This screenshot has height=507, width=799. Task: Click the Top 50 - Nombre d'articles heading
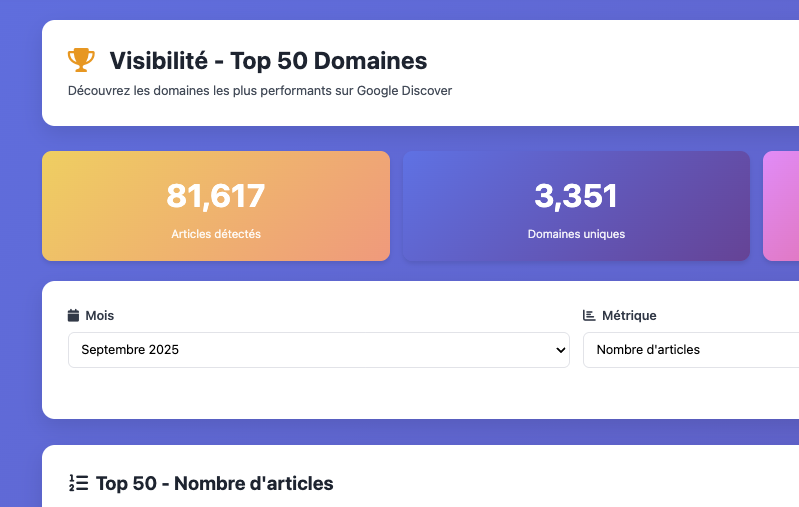[215, 484]
